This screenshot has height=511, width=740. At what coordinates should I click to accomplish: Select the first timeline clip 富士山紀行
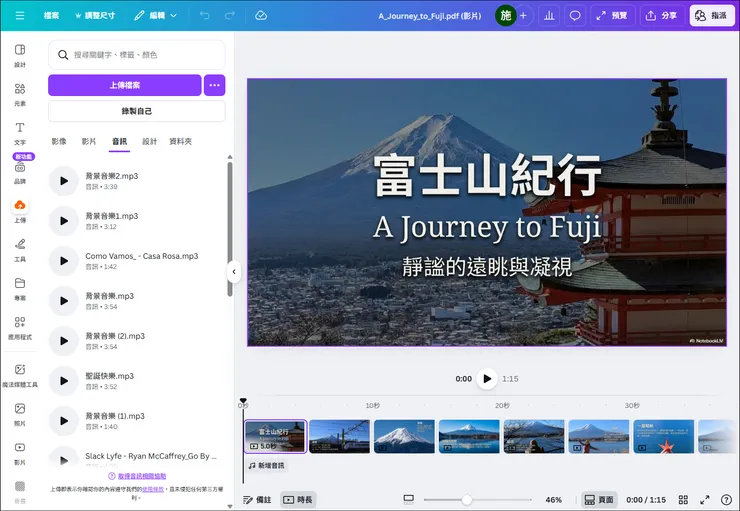coord(275,436)
